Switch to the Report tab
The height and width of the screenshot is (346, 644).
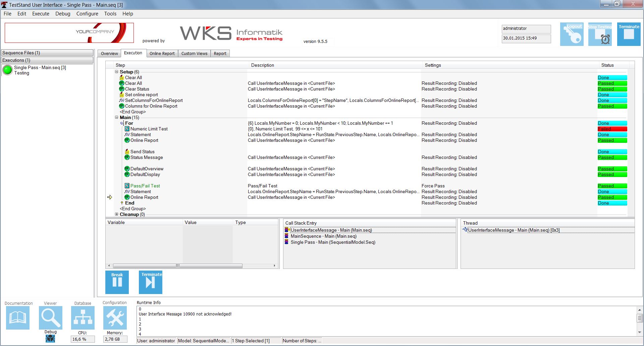[220, 54]
